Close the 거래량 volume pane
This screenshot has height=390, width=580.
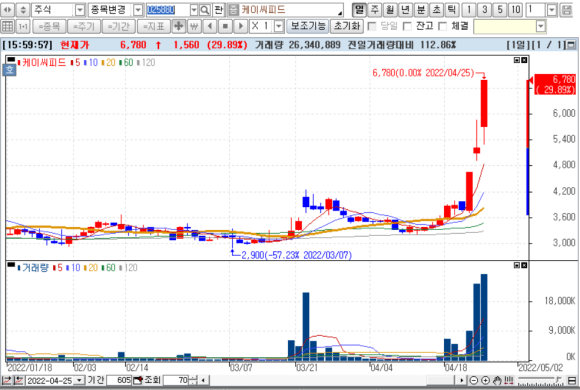(x=524, y=265)
